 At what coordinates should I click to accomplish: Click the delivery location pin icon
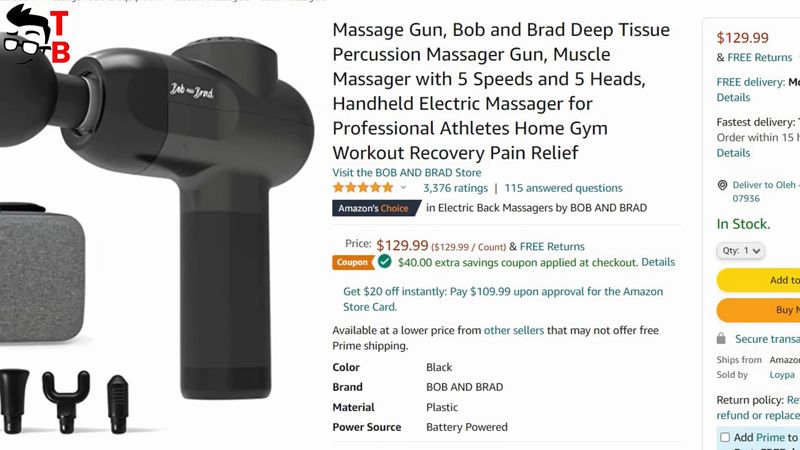point(722,185)
